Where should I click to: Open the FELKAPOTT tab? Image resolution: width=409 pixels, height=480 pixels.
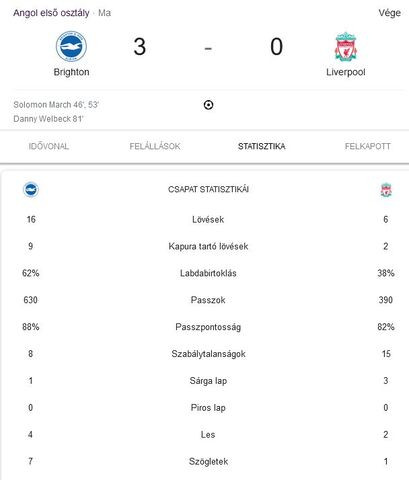368,146
